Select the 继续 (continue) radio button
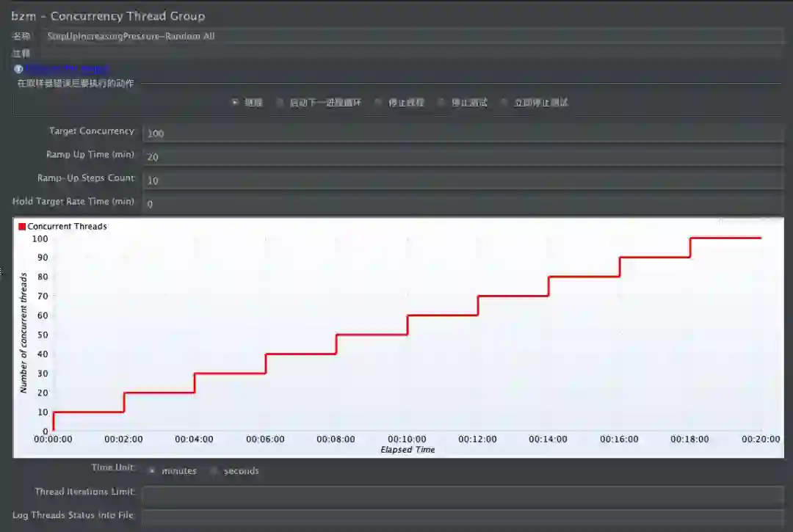Viewport: 793px width, 532px height. (235, 103)
